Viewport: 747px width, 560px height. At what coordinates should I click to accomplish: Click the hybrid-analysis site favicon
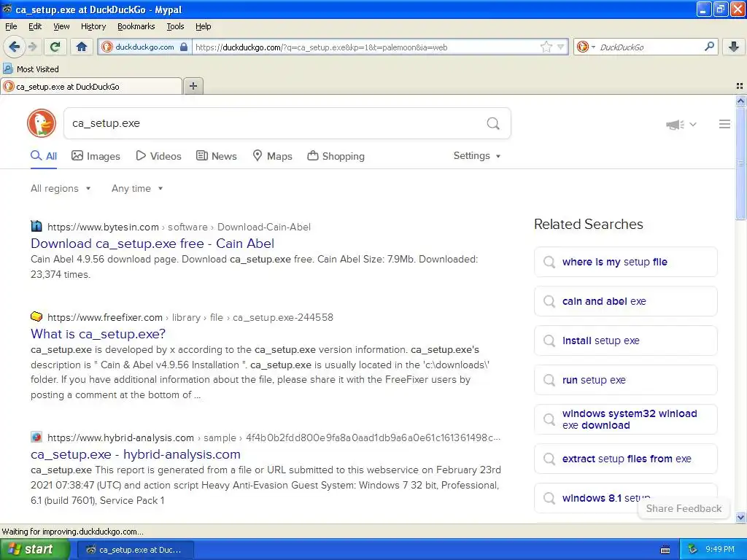(x=36, y=437)
